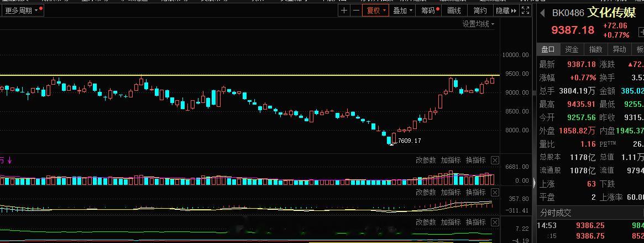This screenshot has width=644, height=243.
Task: Collapse right side panel via divider arrow
Action: coord(535,182)
